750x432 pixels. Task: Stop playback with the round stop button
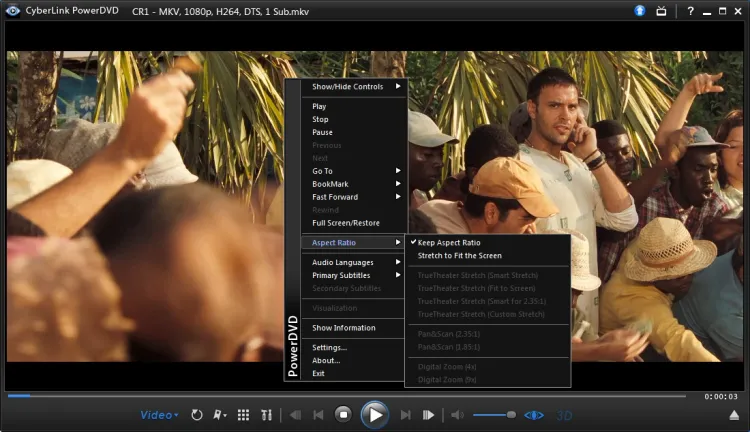click(343, 415)
